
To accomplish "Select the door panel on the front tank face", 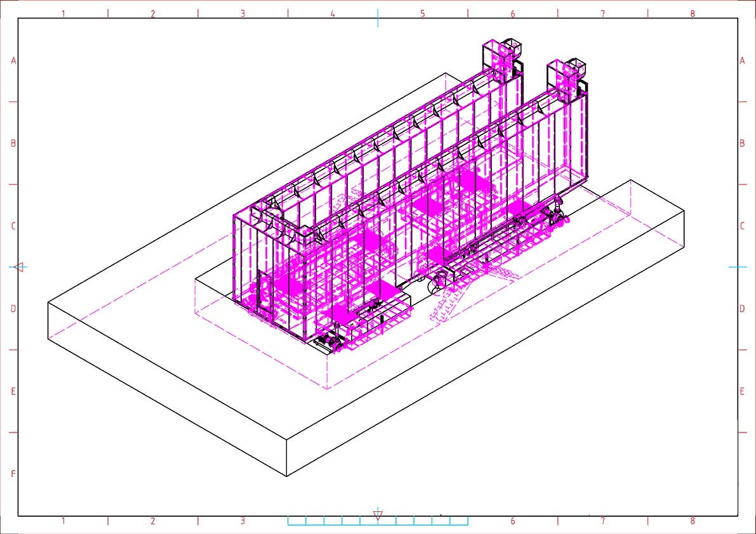I will coord(263,290).
